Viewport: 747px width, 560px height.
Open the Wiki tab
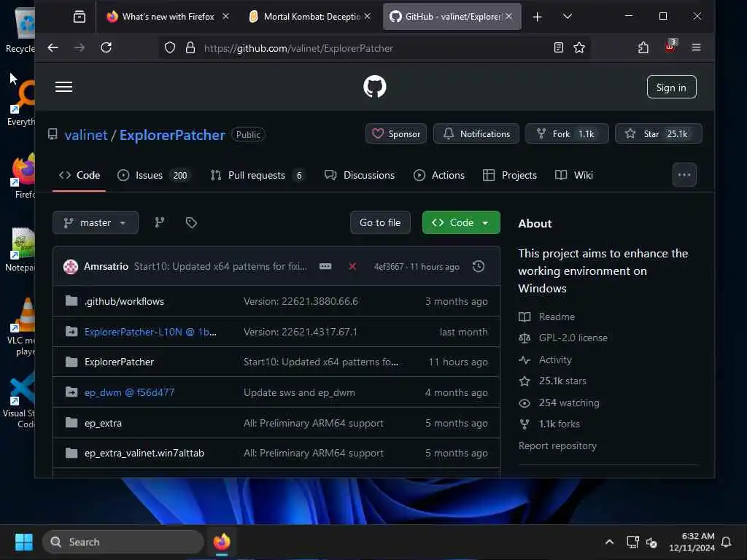[x=574, y=175]
